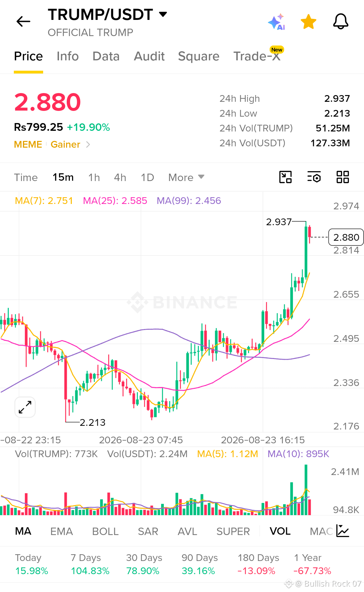The width and height of the screenshot is (364, 592).
Task: Expand the More intervals dropdown
Action: pos(186,177)
